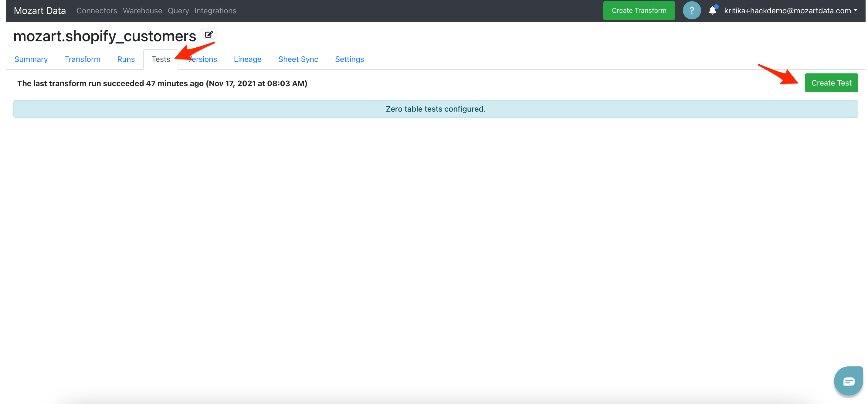Click the Mozart Data logo link

coord(40,11)
